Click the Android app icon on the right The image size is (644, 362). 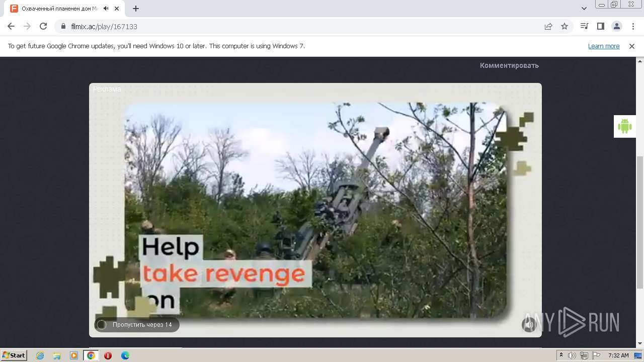pyautogui.click(x=625, y=126)
